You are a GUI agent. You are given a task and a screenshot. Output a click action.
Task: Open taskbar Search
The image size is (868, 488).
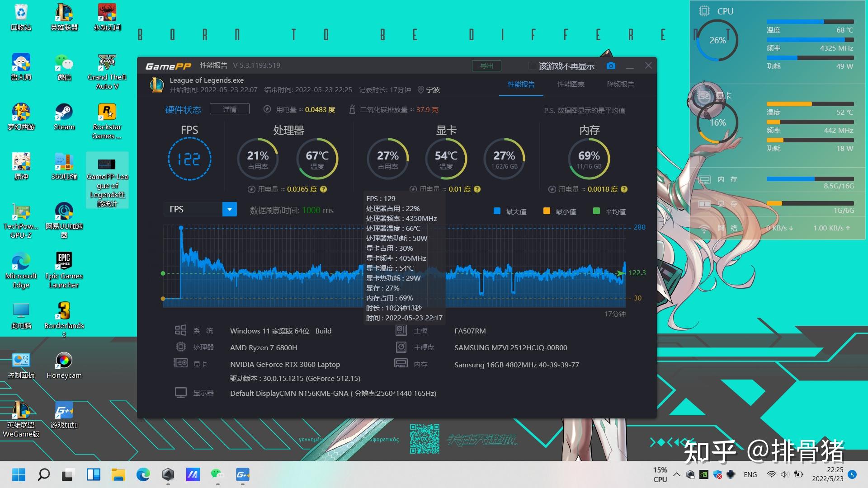43,474
